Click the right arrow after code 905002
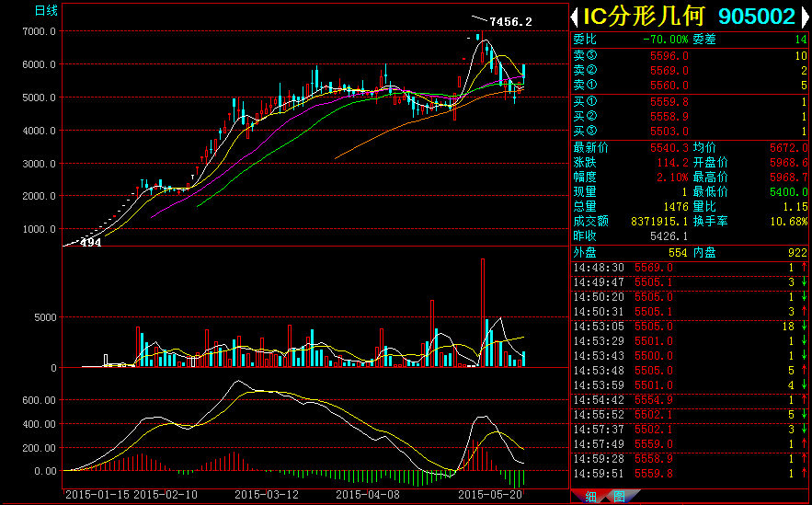 [x=805, y=17]
